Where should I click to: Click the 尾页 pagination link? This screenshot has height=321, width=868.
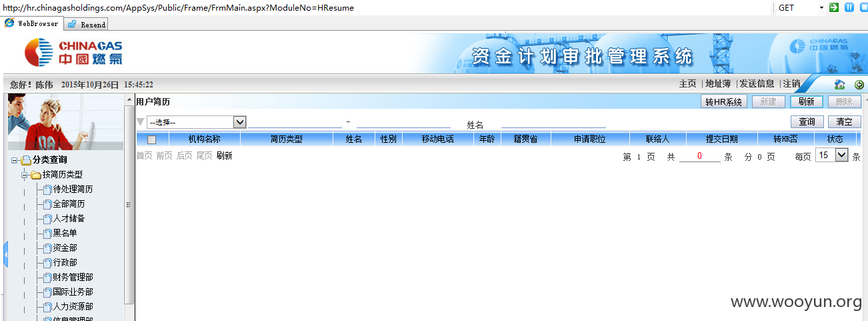point(204,155)
